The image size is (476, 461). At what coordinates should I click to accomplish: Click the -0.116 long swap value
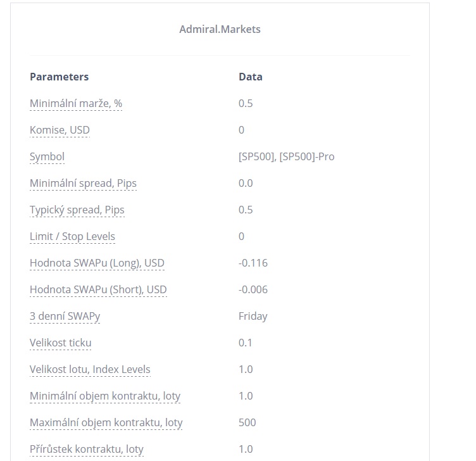click(x=253, y=263)
